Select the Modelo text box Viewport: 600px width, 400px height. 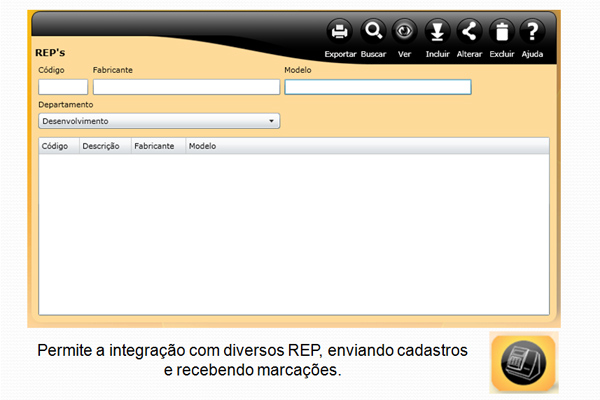pos(377,87)
